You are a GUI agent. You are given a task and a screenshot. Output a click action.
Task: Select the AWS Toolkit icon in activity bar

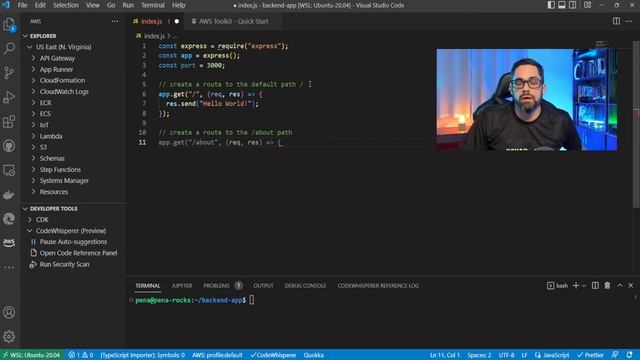(x=9, y=242)
